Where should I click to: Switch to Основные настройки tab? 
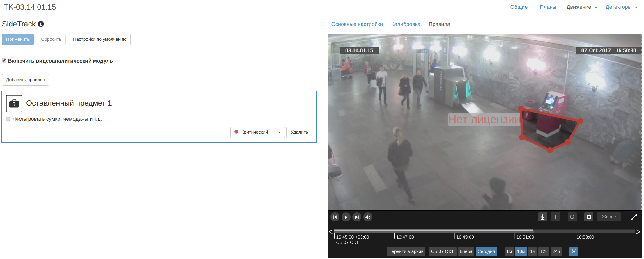tap(357, 24)
